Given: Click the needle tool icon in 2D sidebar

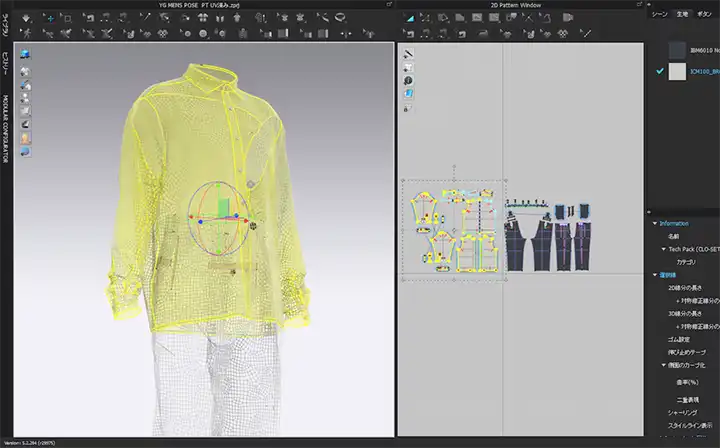Looking at the screenshot, I should [408, 53].
